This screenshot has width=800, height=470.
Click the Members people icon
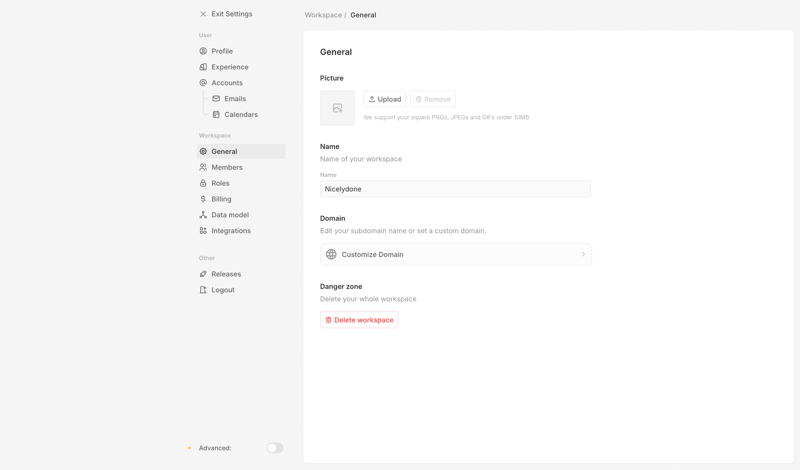coord(203,167)
